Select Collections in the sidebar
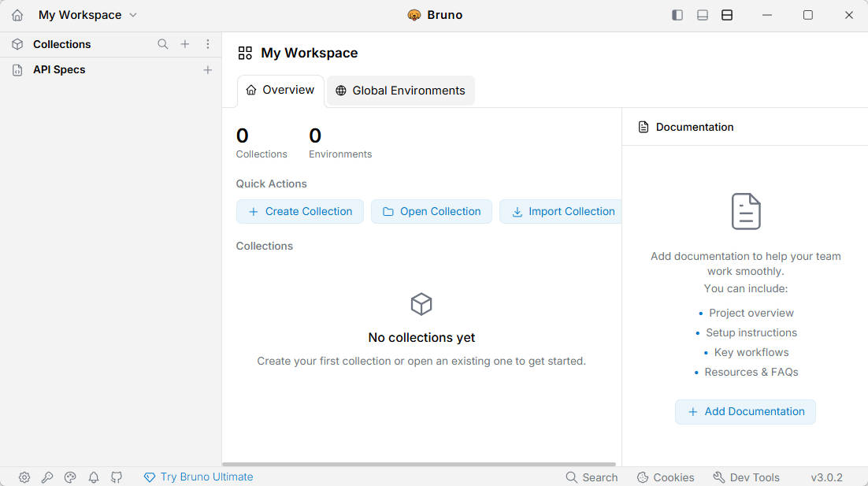 tap(61, 44)
